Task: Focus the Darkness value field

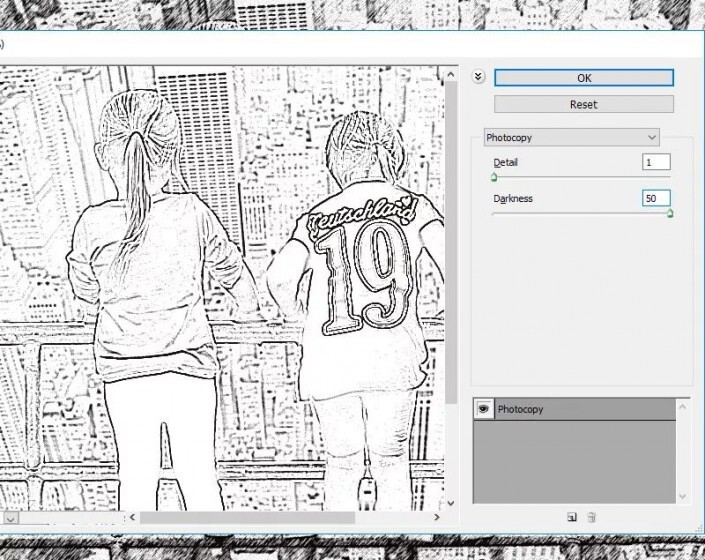Action: tap(656, 199)
